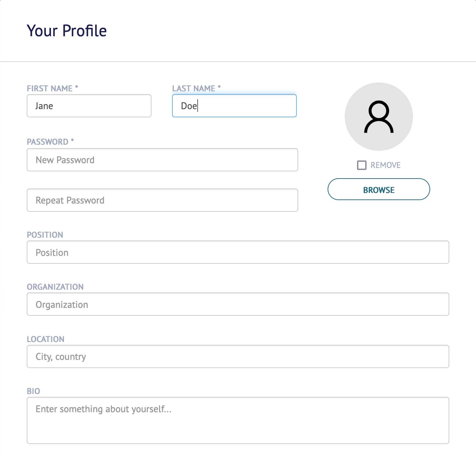Viewport: 476px width, 457px height.
Task: Select the New Password input
Action: 162,160
